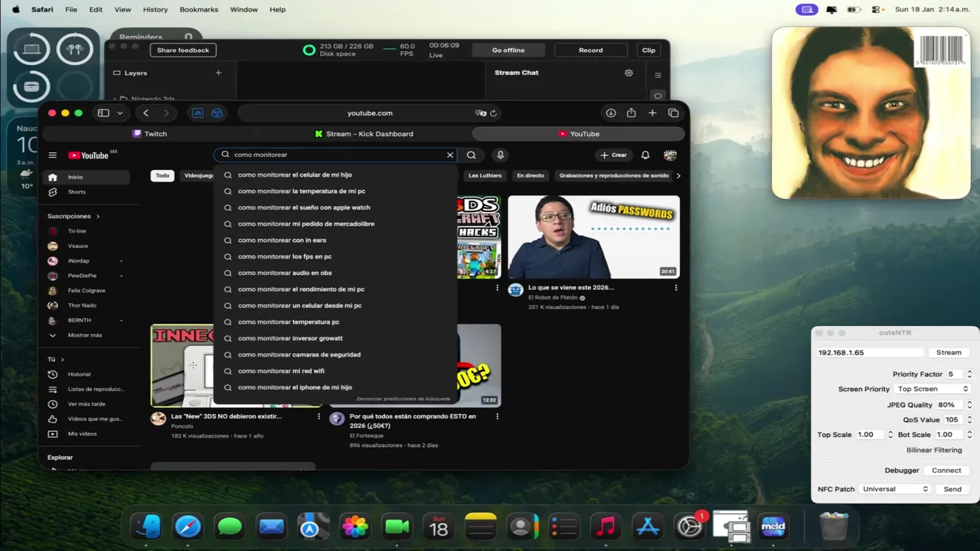
Task: Click Record in Meld
Action: coord(590,51)
